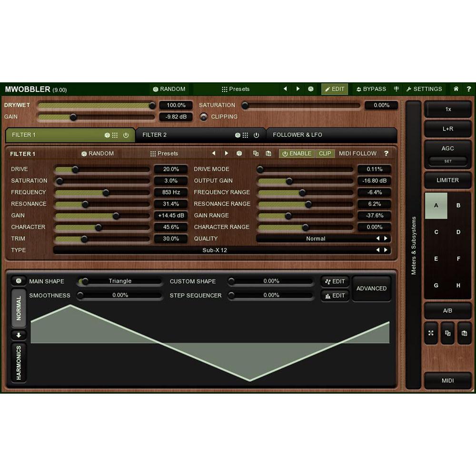Open the Custom Shape editor via its EDIT icon
Screen dimensions: 476x476
[x=335, y=281]
